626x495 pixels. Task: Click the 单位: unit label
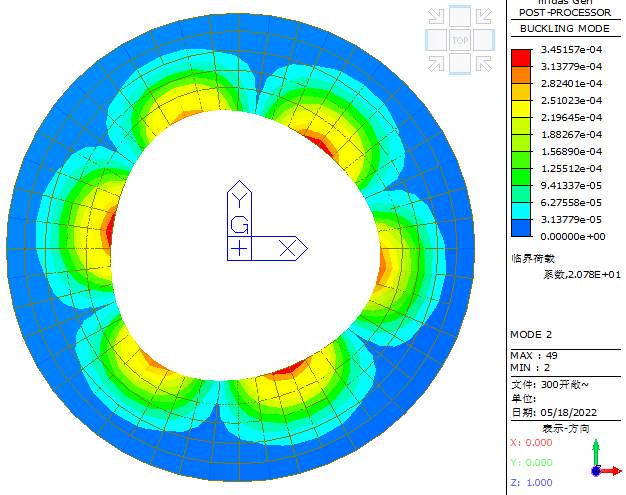tap(523, 399)
